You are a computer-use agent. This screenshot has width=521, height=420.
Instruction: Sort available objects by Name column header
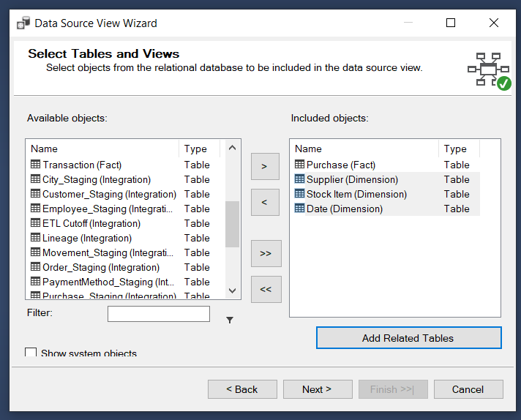[x=102, y=149]
